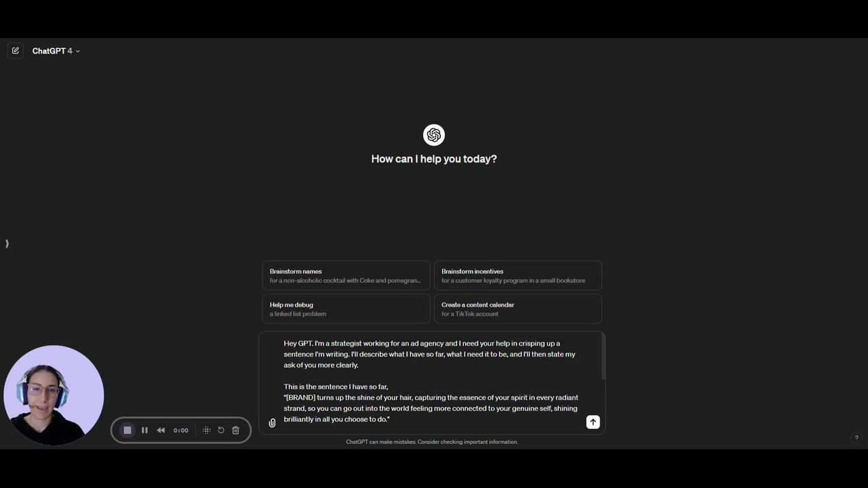Choose the Brainstorm incentives suggestion
This screenshot has width=868, height=488.
tap(517, 275)
